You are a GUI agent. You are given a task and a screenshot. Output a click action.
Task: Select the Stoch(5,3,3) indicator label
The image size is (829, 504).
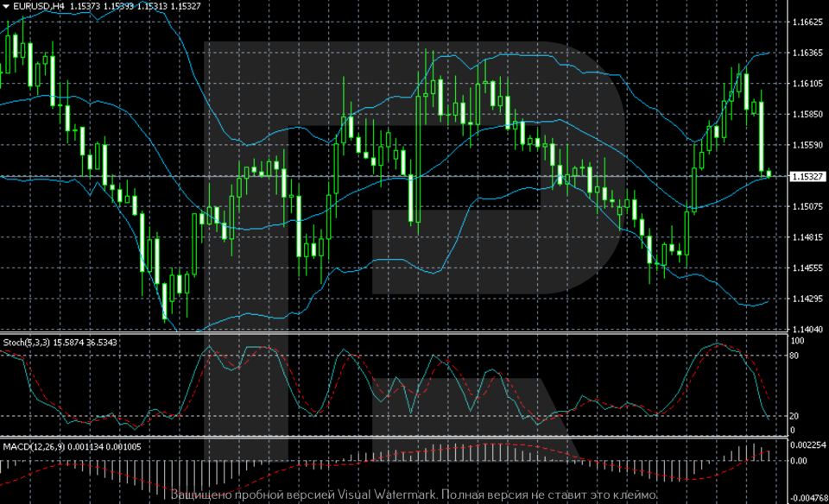(x=26, y=343)
